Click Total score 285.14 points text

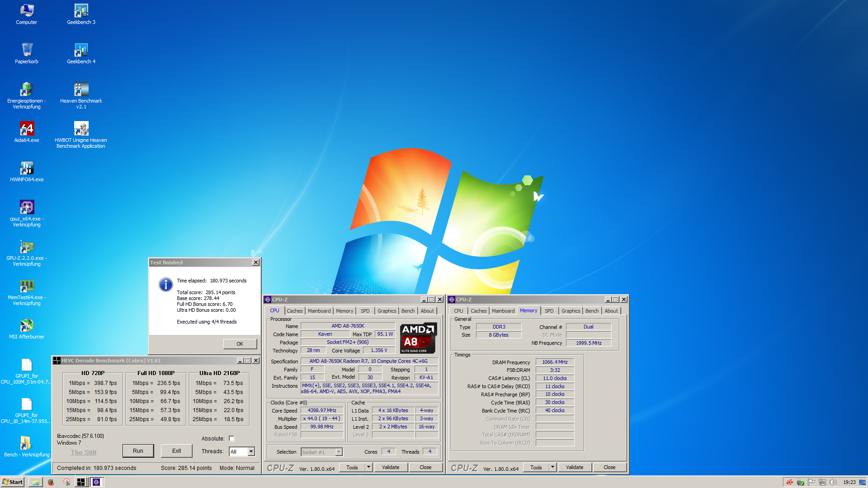[206, 292]
